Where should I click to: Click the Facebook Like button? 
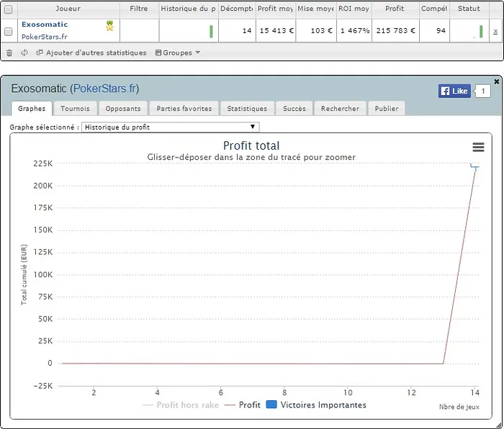pyautogui.click(x=454, y=91)
